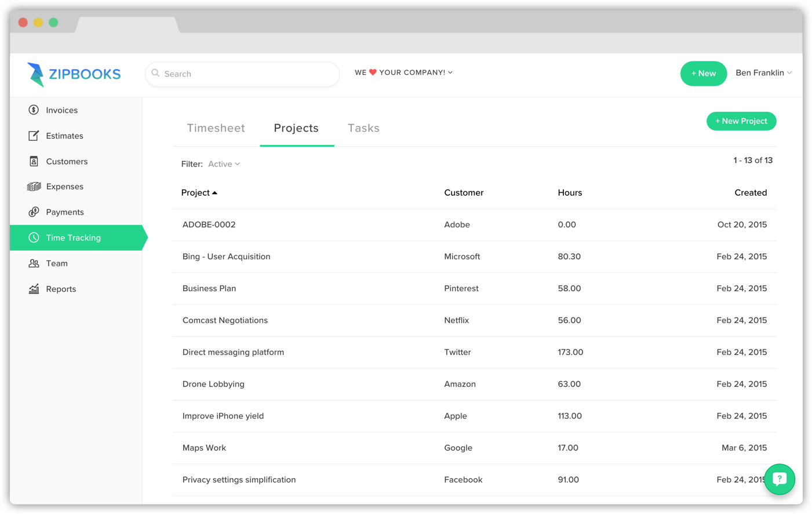Open Expenses in the sidebar
The width and height of the screenshot is (812, 514).
coord(76,186)
